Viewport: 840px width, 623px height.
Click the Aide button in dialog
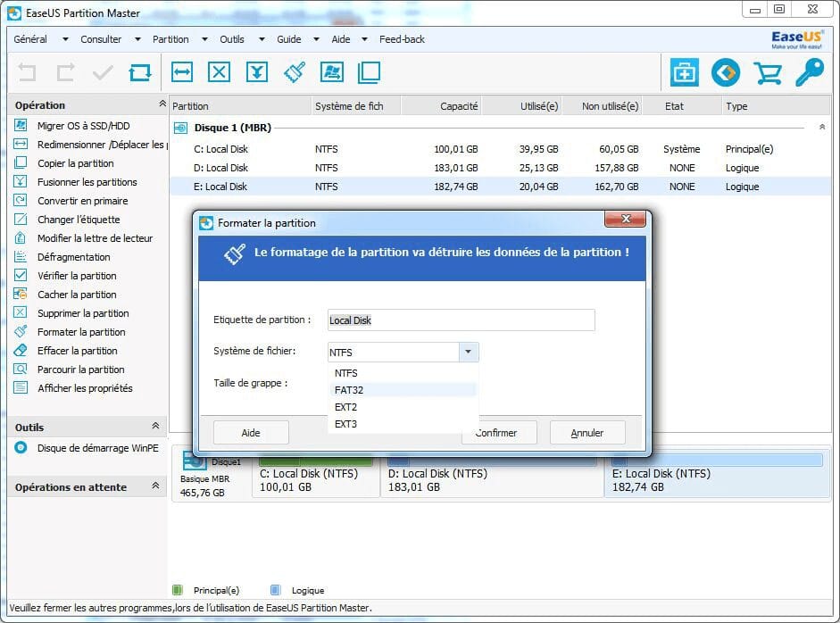coord(251,433)
